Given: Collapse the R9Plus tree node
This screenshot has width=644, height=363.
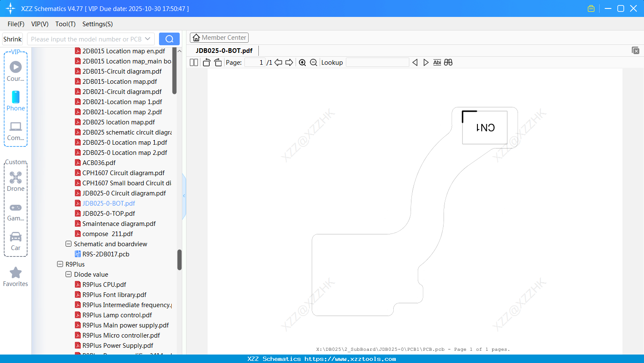Looking at the screenshot, I should click(60, 264).
